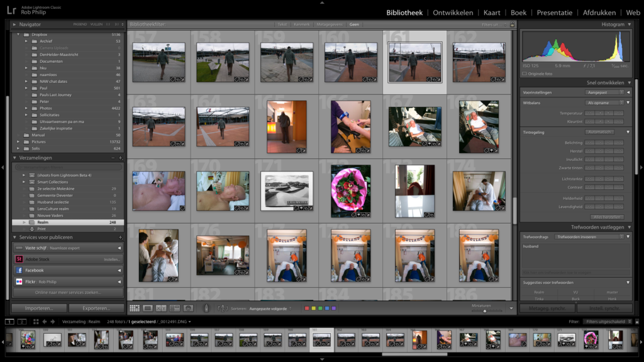Increase Belichting by large step

(x=619, y=143)
